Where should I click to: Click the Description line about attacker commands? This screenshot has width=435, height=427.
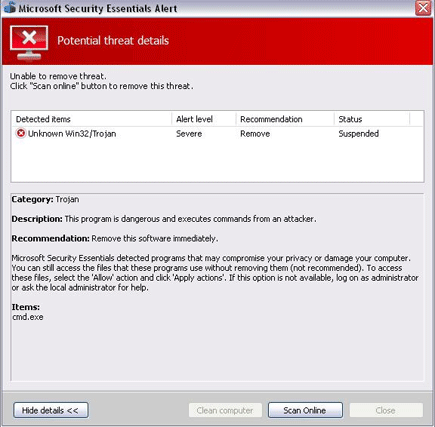pos(164,219)
